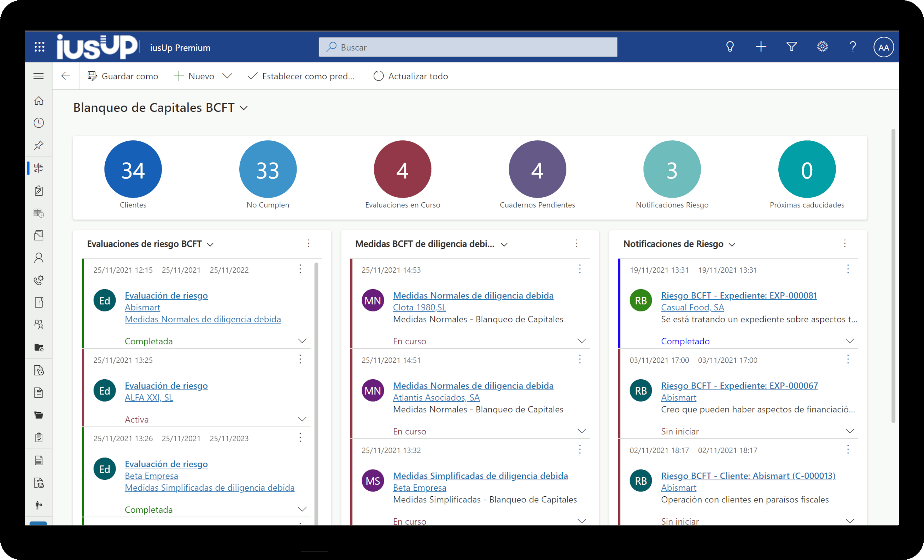This screenshot has width=924, height=560.
Task: Open the folder with gear sidebar icon
Action: tap(39, 347)
